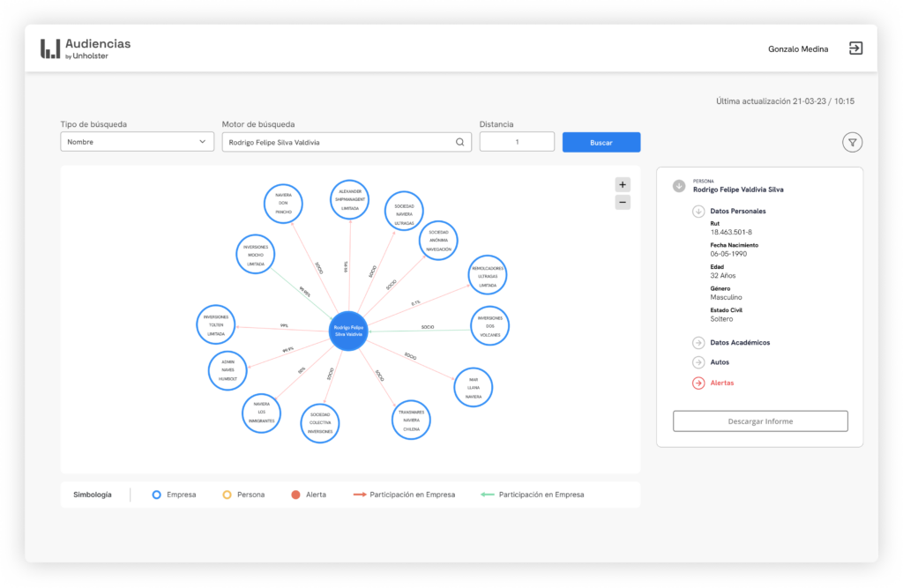
Task: Click the Alerta orange legend swatch
Action: pos(296,495)
